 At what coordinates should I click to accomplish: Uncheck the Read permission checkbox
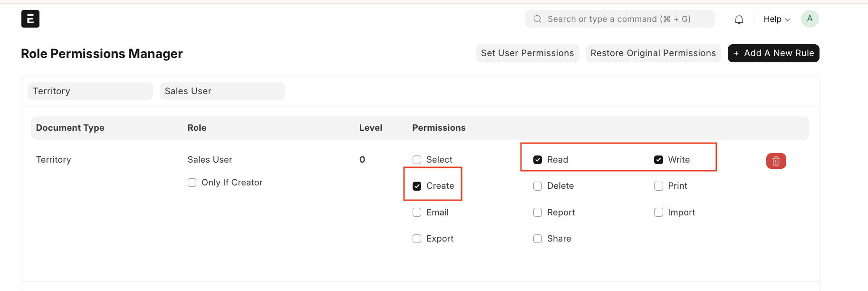pyautogui.click(x=538, y=160)
